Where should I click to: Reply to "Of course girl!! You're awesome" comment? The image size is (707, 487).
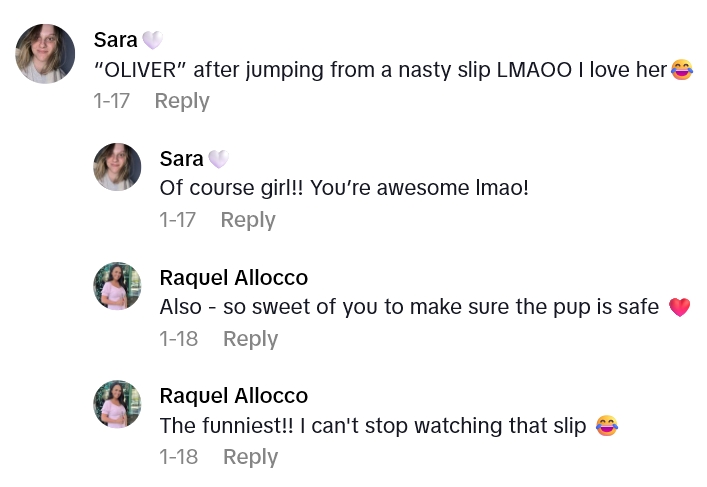(x=248, y=220)
